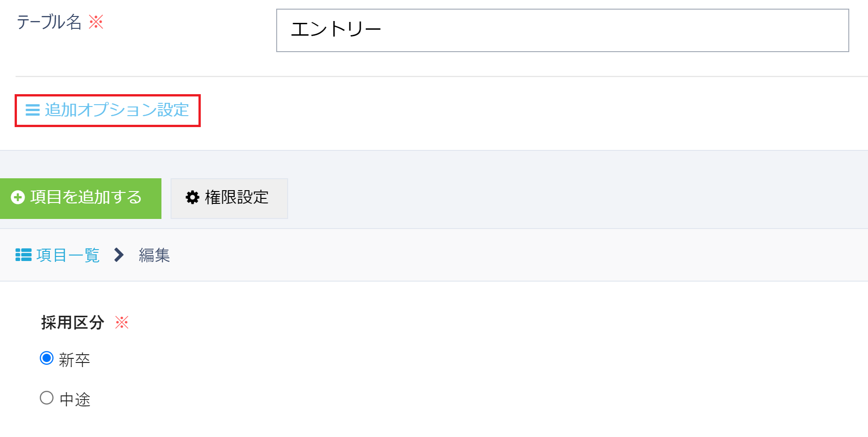
Task: Click the red ※ mark beside 採用区分
Action: click(x=122, y=322)
